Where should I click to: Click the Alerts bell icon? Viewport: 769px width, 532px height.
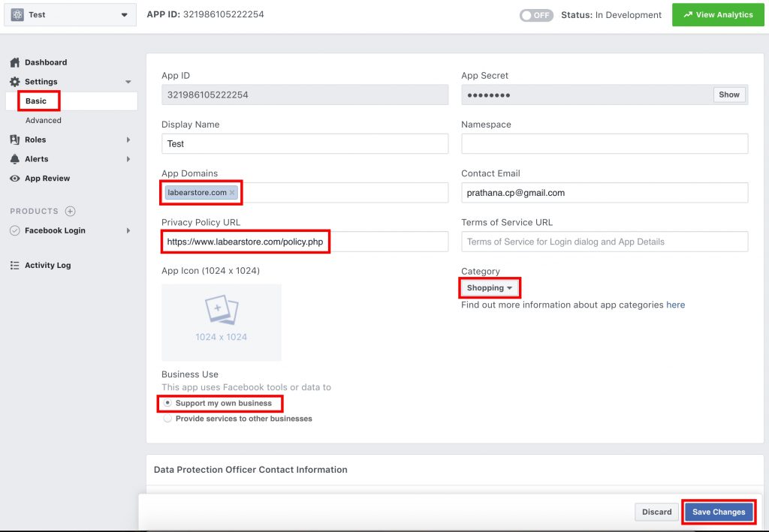coord(15,159)
